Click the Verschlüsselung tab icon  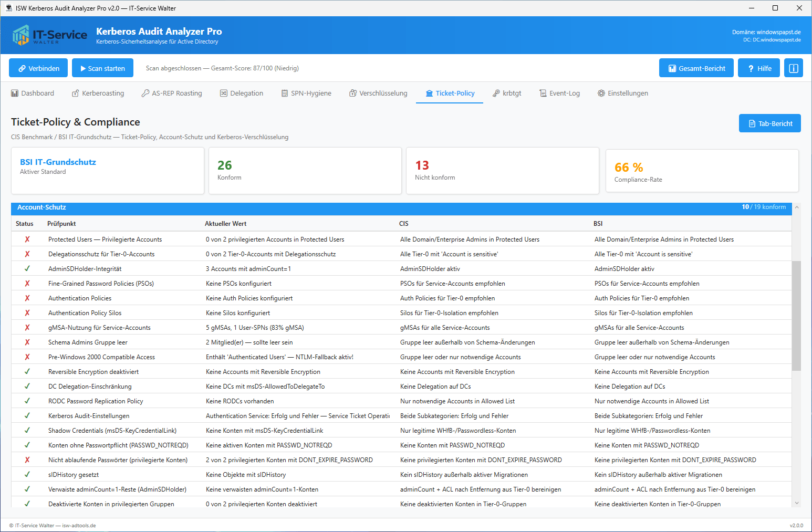(353, 93)
